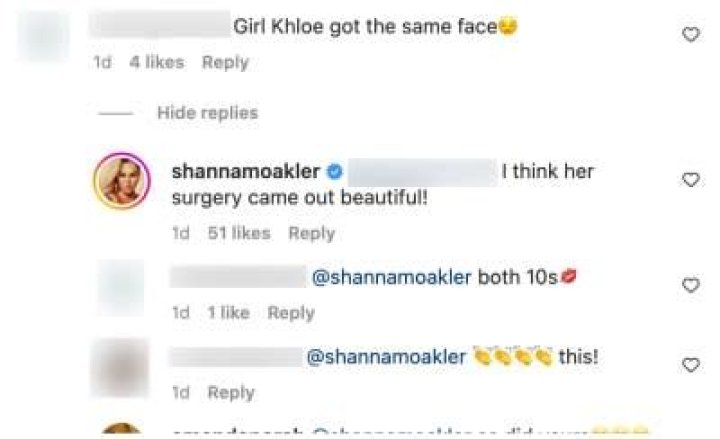Open shannamoakler's profile picture
Viewport: 720px width, 439px height.
click(120, 184)
